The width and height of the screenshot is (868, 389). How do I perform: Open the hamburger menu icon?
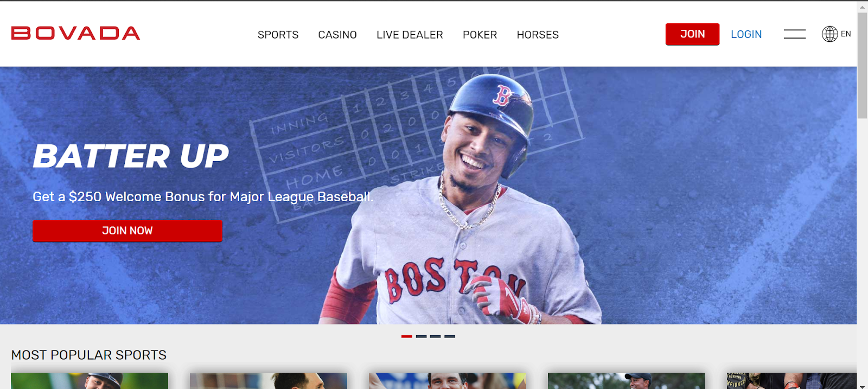click(x=794, y=34)
